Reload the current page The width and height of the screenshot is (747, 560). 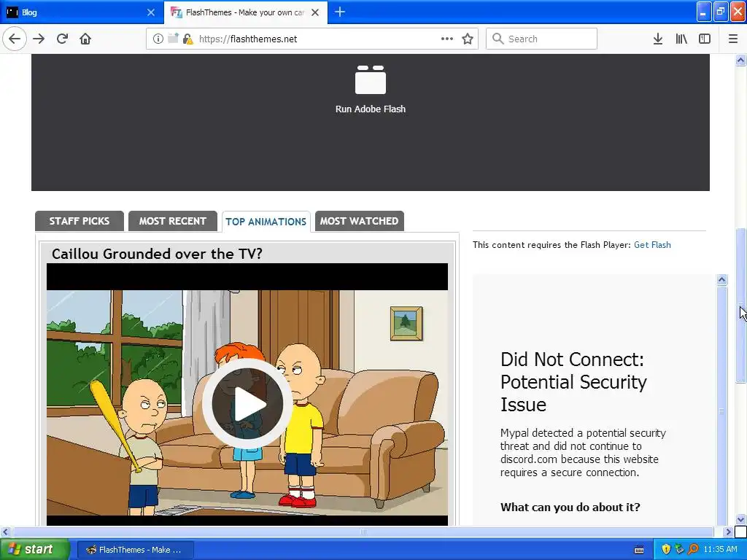[x=62, y=39]
